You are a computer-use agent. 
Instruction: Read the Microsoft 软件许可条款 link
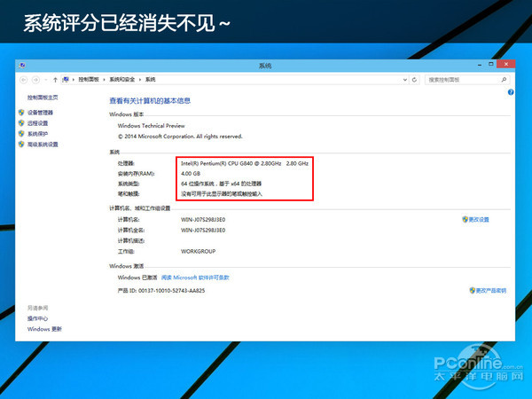(x=195, y=278)
